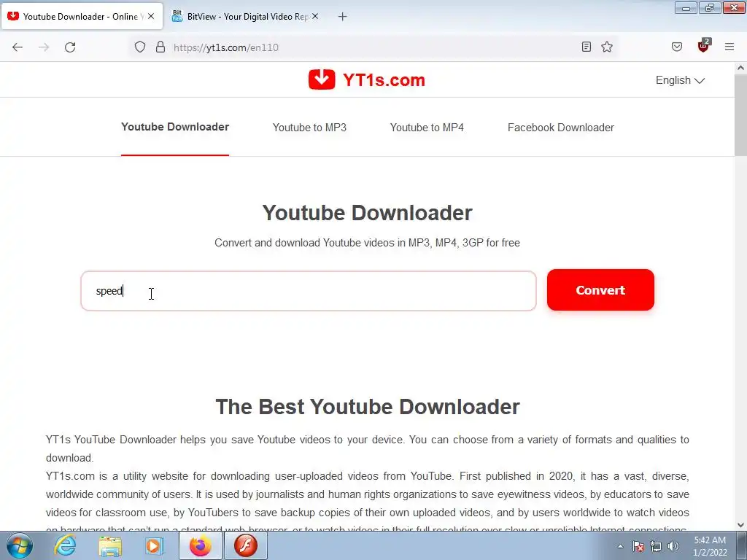Open the uBlock Origin extension icon

[704, 46]
